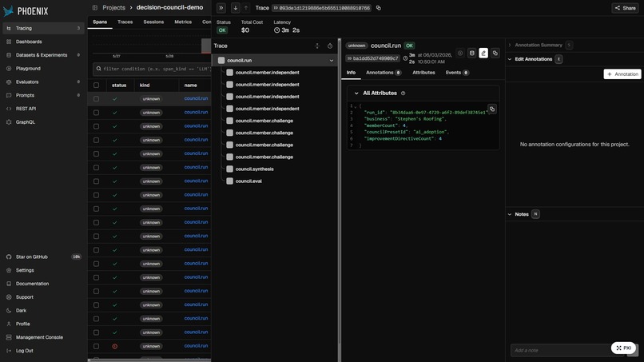The image size is (644, 362).
Task: Toggle the trace timing clock icon
Action: pyautogui.click(x=330, y=46)
